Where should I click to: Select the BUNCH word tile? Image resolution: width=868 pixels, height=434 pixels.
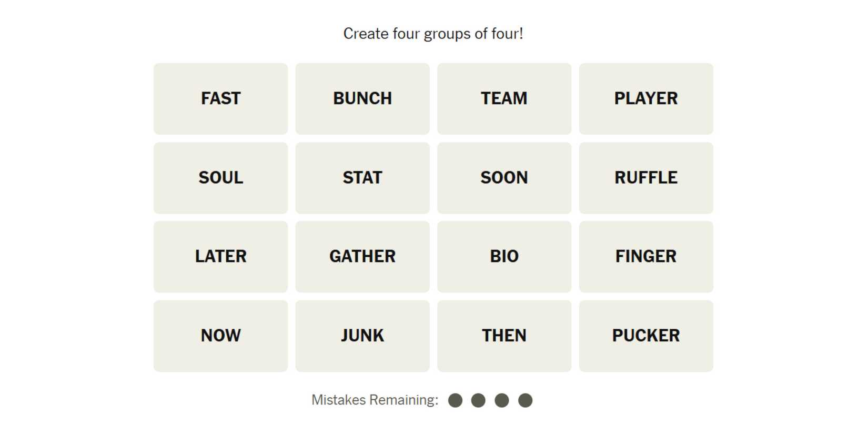point(362,99)
